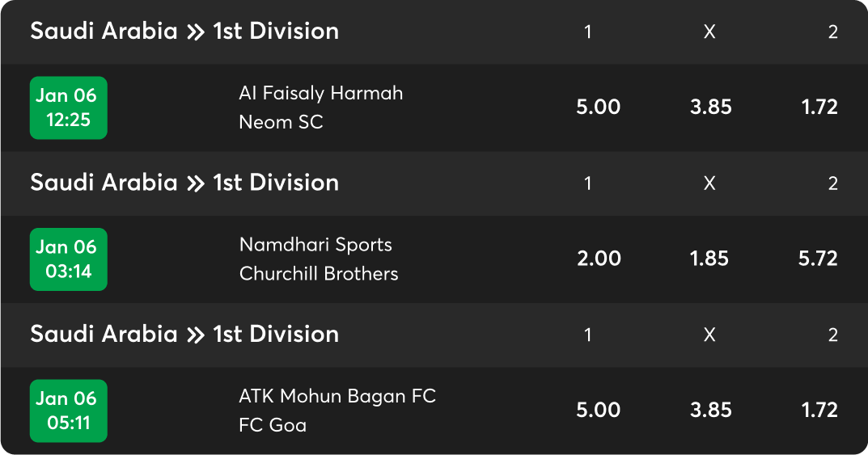Choose 1.72 away odds for FC Goa
868x455 pixels.
pos(819,411)
